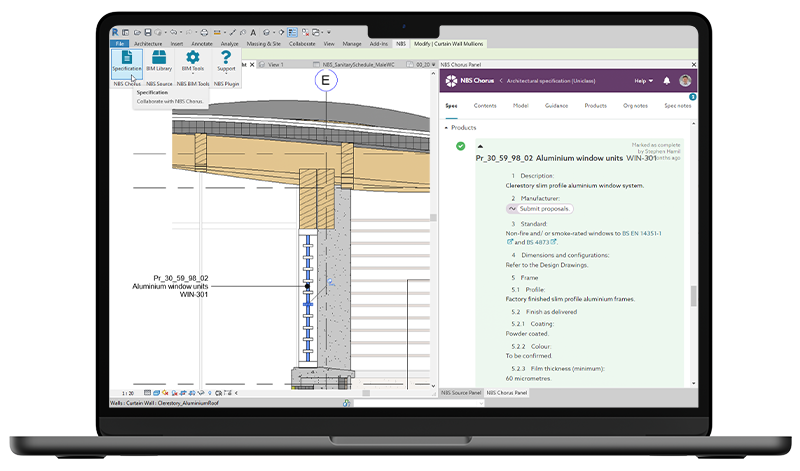Viewport: 800px width, 471px height.
Task: Click the 'Clerestory slim profile aluminium window system.' description
Action: [574, 186]
